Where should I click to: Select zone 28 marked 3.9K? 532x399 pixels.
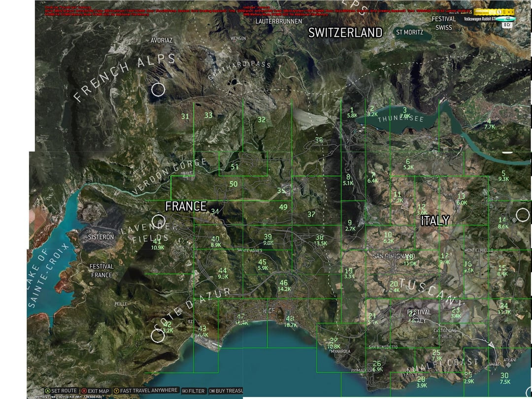click(x=421, y=382)
